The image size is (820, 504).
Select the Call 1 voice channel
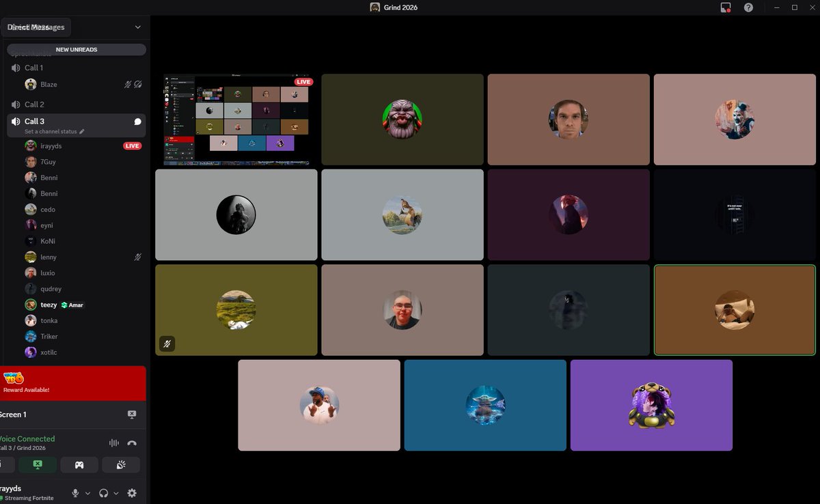(76, 68)
